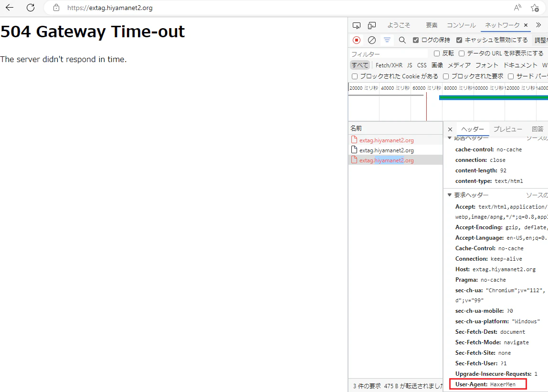Screen dimensions: 548x392
Task: Filter requests by CSS
Action: 422,65
